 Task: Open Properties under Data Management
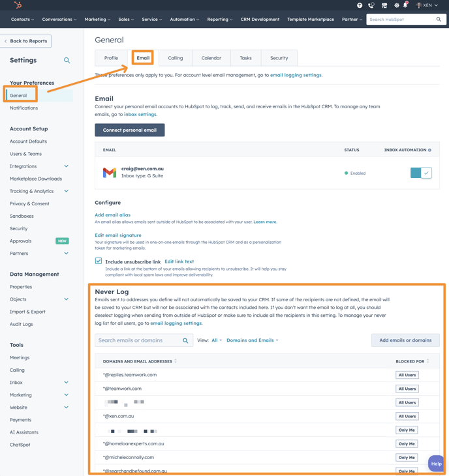[x=21, y=287]
